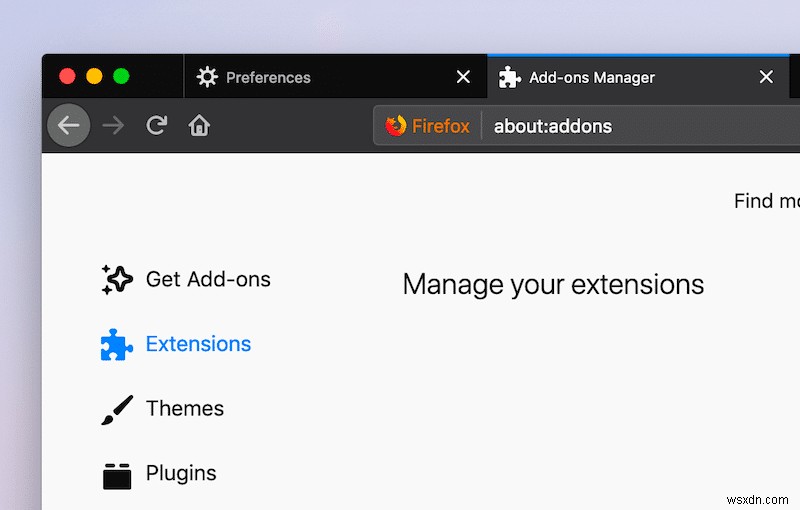The image size is (800, 510).
Task: Click the about:addons address field
Action: click(553, 126)
